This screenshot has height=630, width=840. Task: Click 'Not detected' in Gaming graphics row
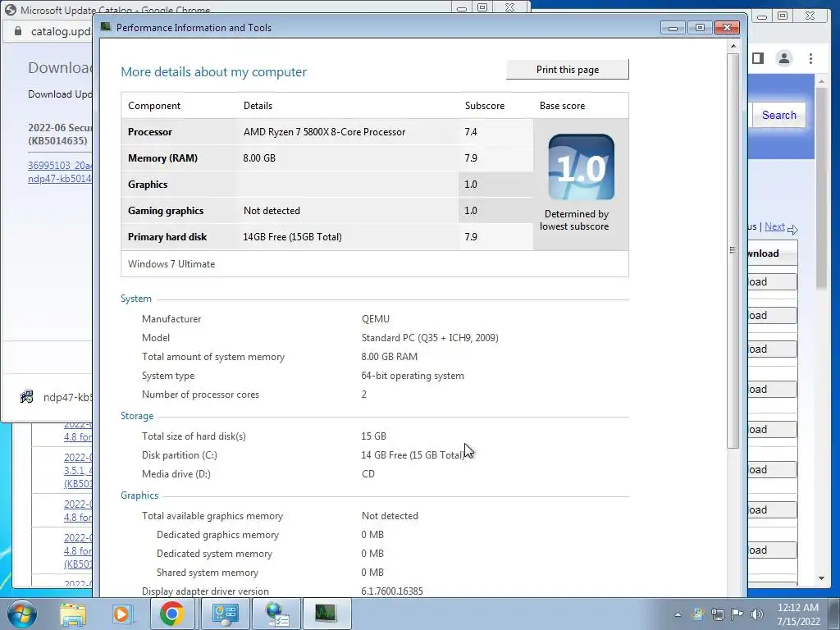[272, 211]
